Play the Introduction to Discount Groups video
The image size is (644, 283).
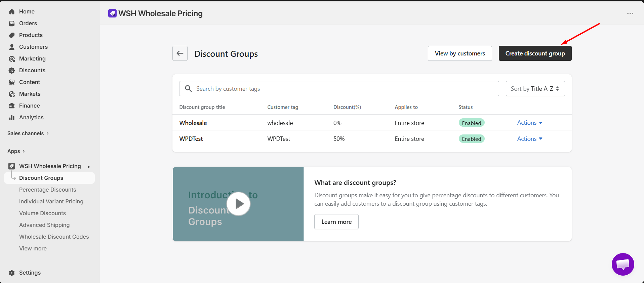tap(238, 204)
